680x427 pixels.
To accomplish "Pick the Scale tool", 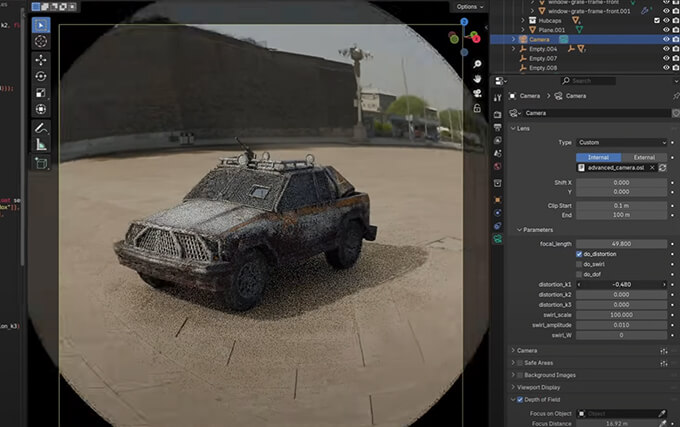I will coord(41,93).
